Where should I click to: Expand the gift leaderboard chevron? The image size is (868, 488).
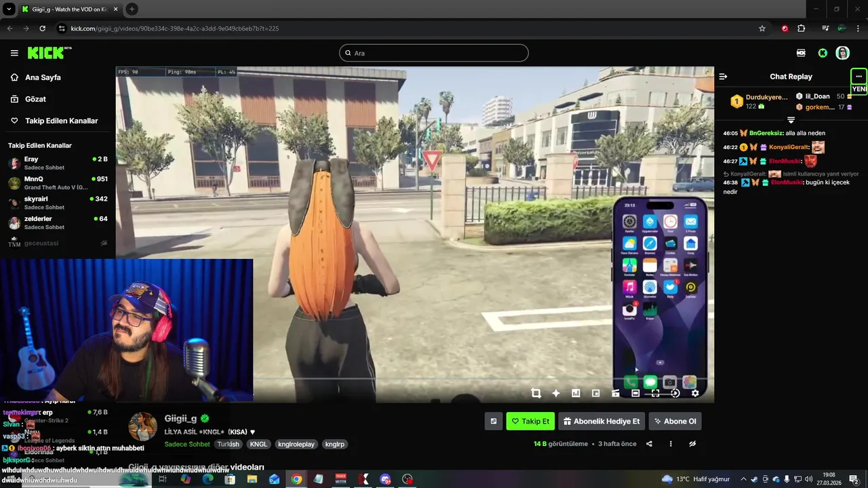click(x=791, y=120)
